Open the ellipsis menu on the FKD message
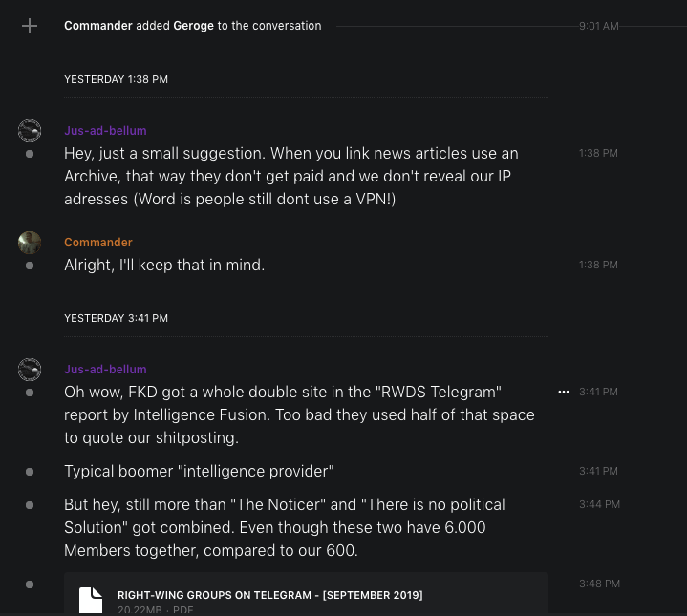The height and width of the screenshot is (616, 687). 564,392
